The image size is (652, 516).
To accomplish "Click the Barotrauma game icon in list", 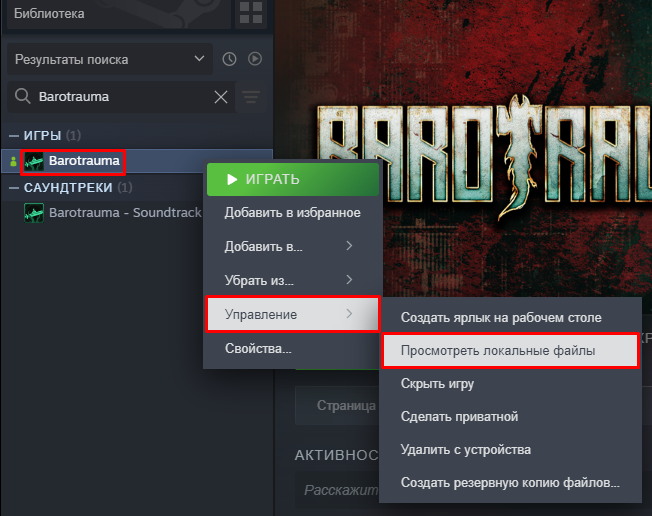I will [x=34, y=161].
